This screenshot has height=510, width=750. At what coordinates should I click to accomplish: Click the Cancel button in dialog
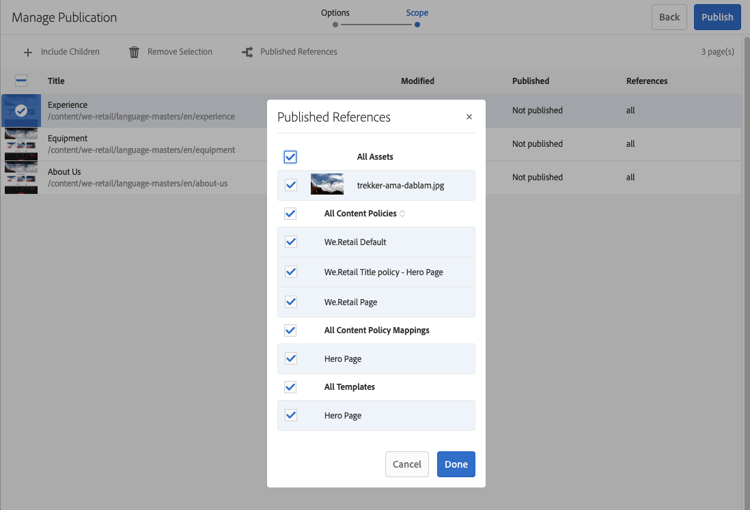pos(407,464)
